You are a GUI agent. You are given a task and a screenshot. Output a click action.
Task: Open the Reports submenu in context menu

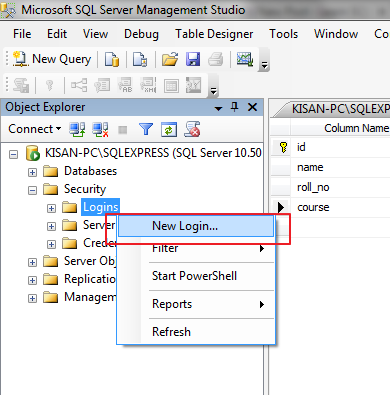pos(196,304)
